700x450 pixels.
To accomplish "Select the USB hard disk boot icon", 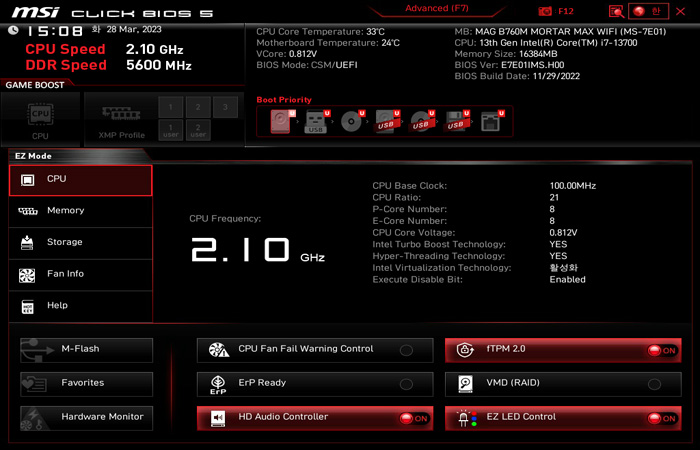I will click(387, 121).
